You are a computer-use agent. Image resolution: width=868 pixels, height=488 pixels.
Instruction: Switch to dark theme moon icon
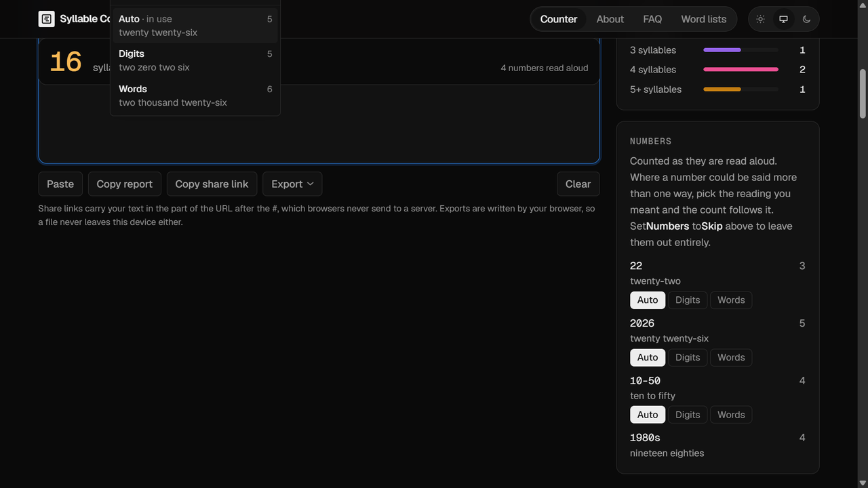(x=806, y=19)
